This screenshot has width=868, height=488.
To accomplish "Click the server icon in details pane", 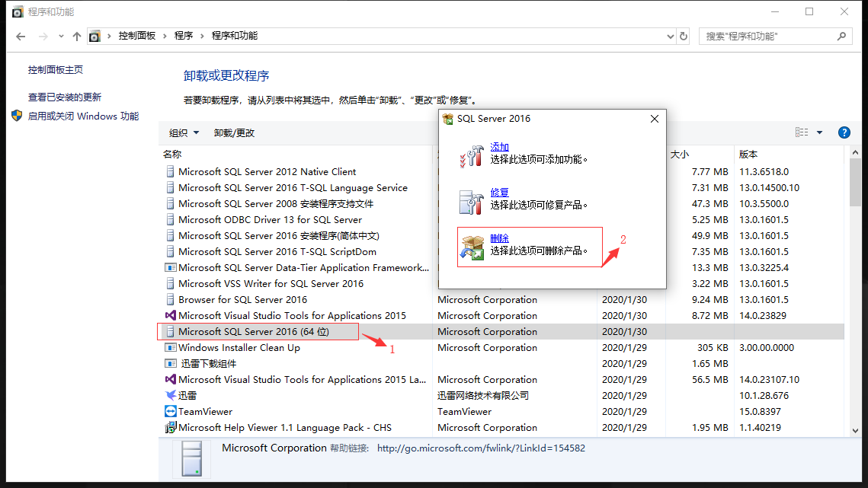I will [x=191, y=458].
